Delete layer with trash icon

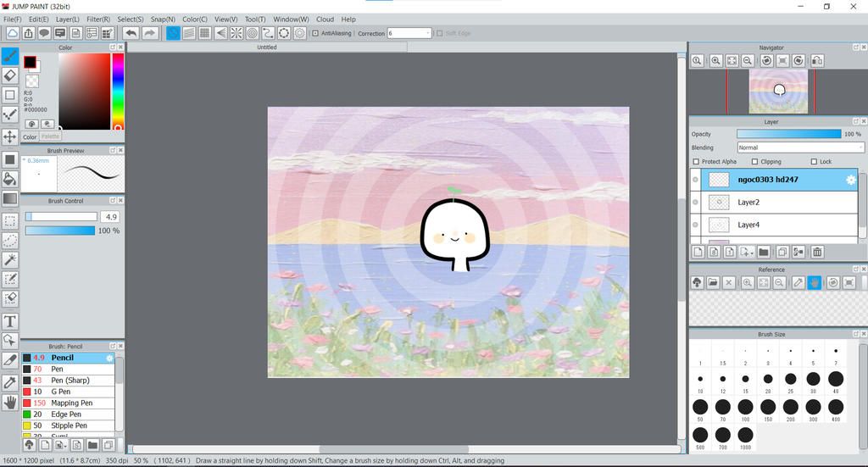(x=817, y=253)
